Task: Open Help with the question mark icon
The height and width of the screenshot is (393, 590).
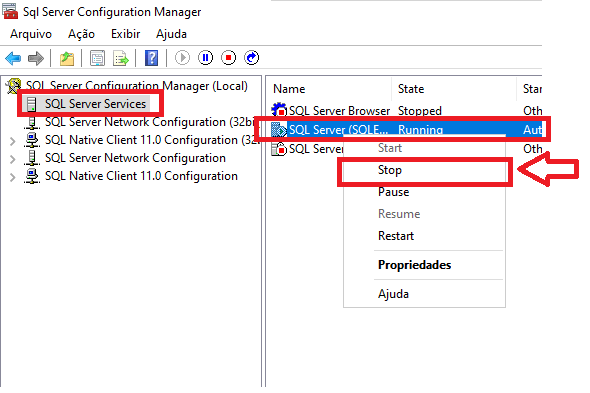Action: click(x=151, y=58)
